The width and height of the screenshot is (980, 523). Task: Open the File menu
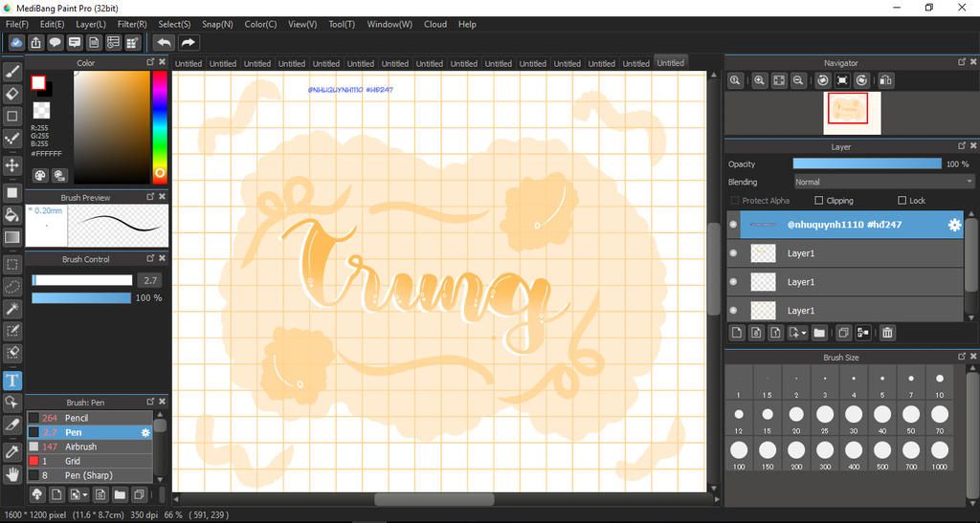point(17,24)
